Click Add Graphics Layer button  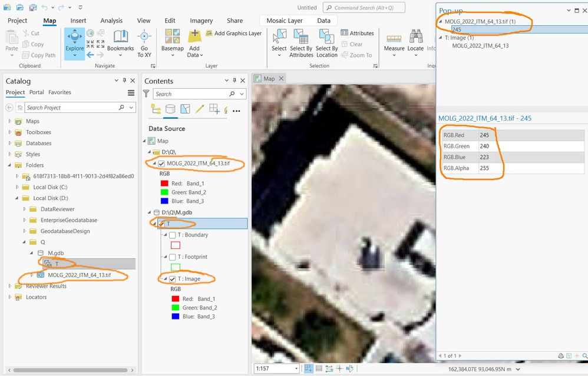pos(234,34)
